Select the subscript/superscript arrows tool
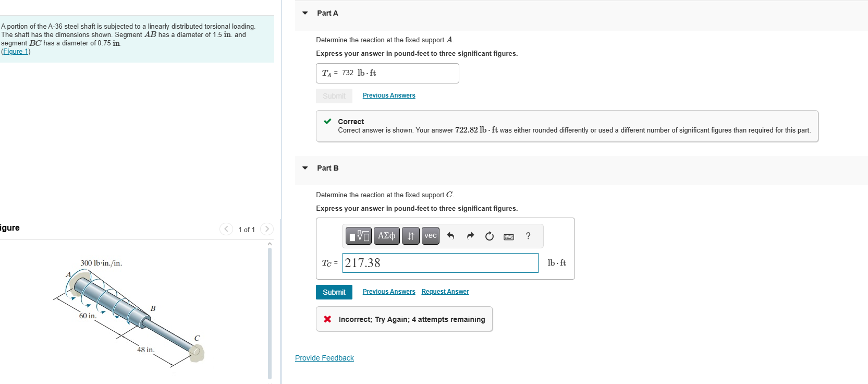The image size is (868, 384). (x=410, y=236)
